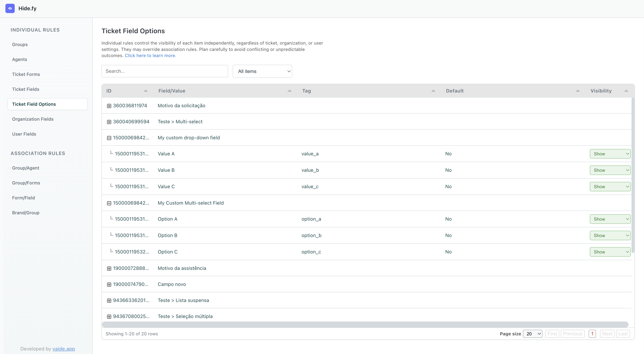This screenshot has width=644, height=354.
Task: Sort by Tag column arrow
Action: coord(433,91)
